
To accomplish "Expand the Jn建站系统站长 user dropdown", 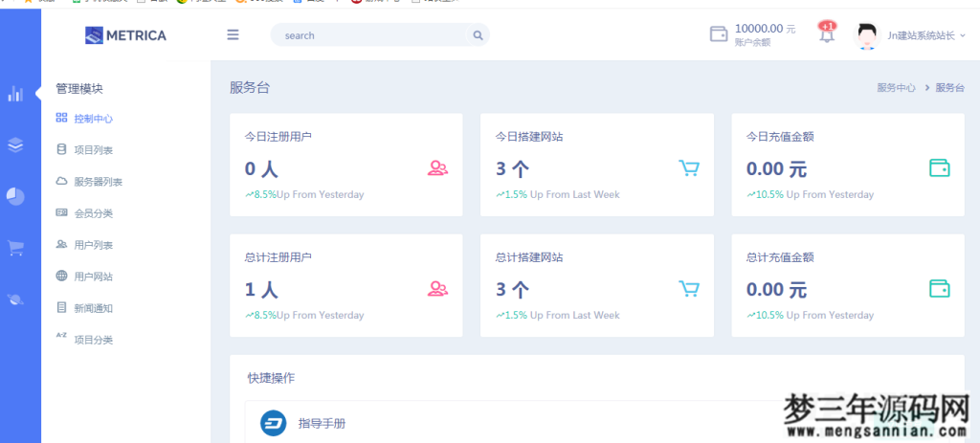I will point(926,35).
